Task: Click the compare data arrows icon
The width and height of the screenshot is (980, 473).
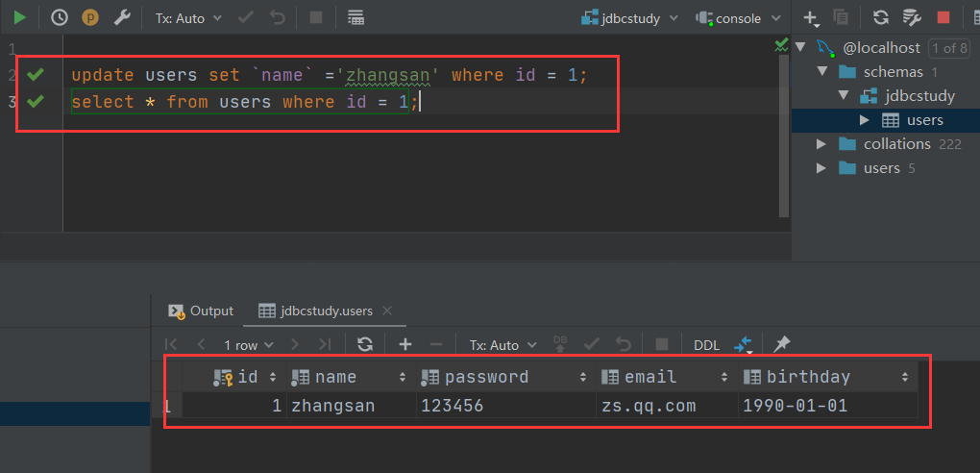Action: click(x=743, y=345)
